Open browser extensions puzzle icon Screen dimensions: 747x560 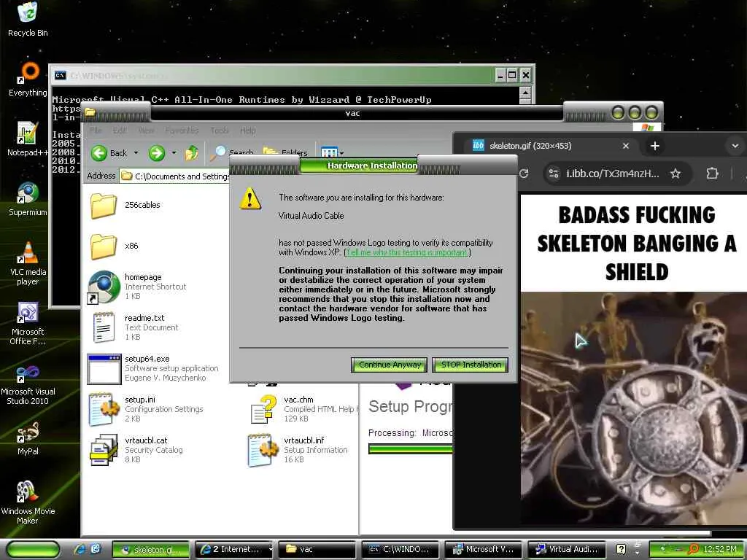coord(712,174)
